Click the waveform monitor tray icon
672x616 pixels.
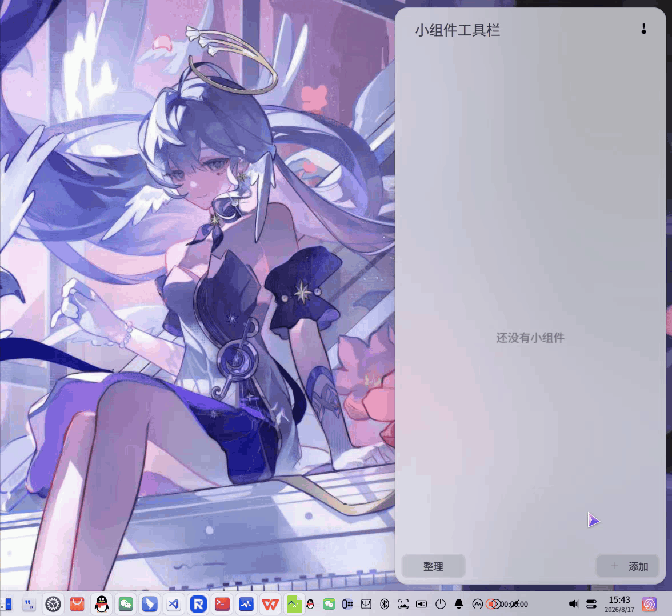(x=477, y=604)
